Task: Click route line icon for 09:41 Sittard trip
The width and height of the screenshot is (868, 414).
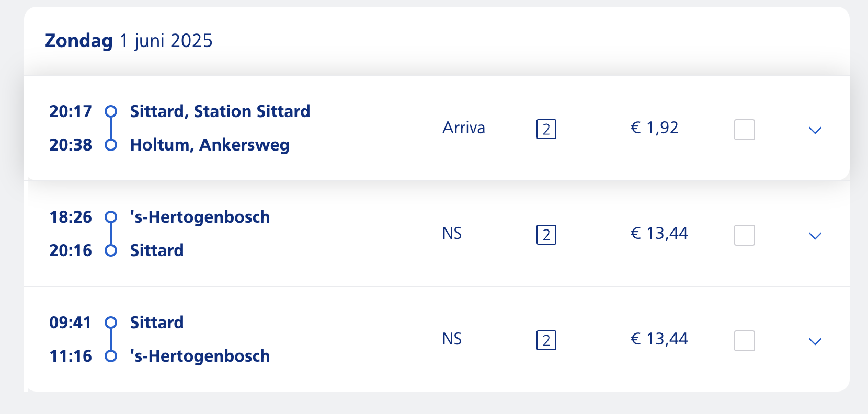Action: coord(111,339)
